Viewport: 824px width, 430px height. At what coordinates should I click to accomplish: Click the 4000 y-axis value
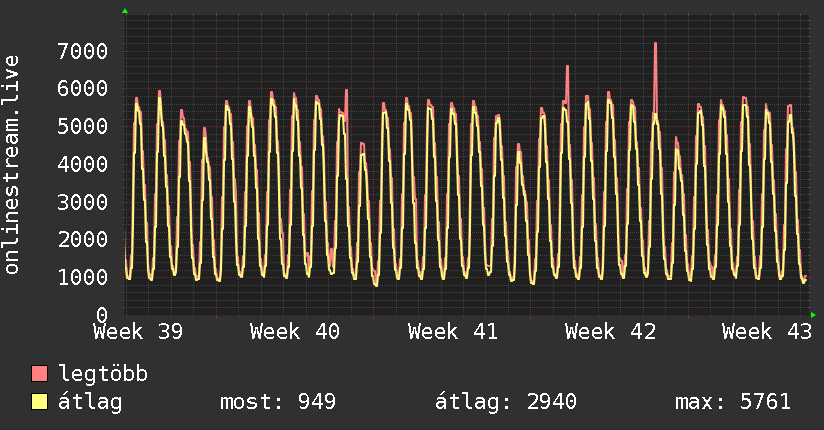click(x=83, y=165)
